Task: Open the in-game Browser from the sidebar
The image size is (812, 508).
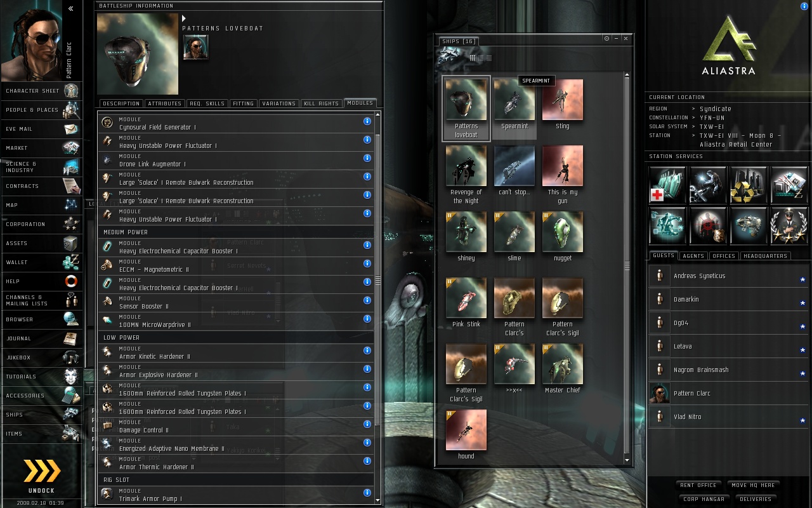Action: 41,319
